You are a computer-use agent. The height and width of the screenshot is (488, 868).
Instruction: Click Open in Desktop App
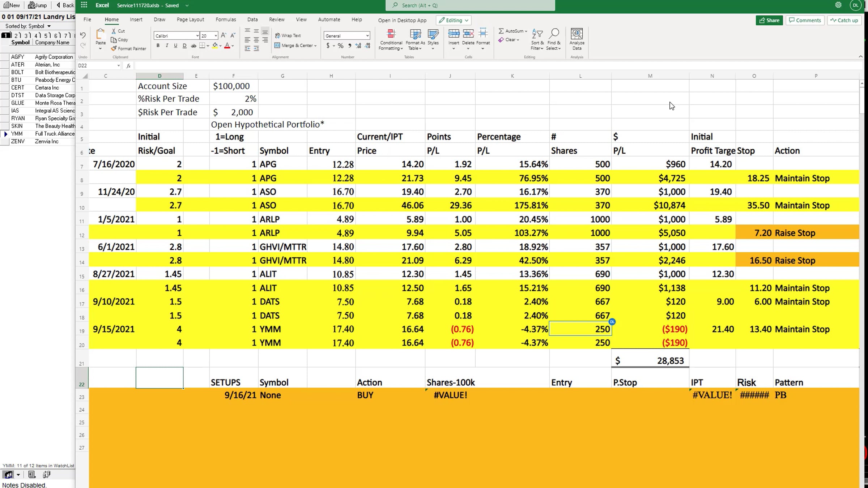[402, 20]
